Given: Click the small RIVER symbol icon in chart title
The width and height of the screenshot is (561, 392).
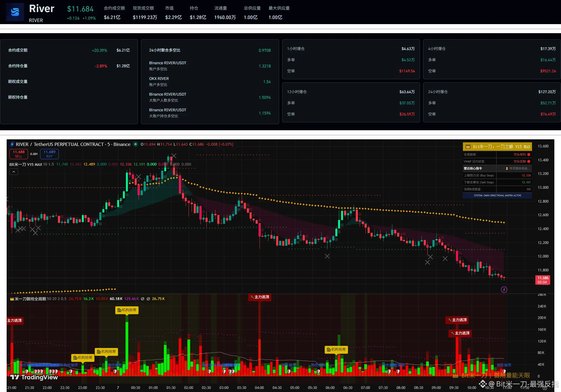Looking at the screenshot, I should click(12, 144).
